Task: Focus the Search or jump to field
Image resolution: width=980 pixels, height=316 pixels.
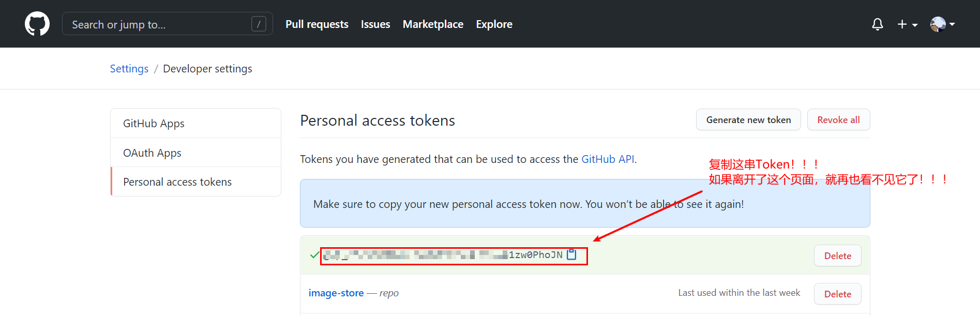Action: point(167,24)
